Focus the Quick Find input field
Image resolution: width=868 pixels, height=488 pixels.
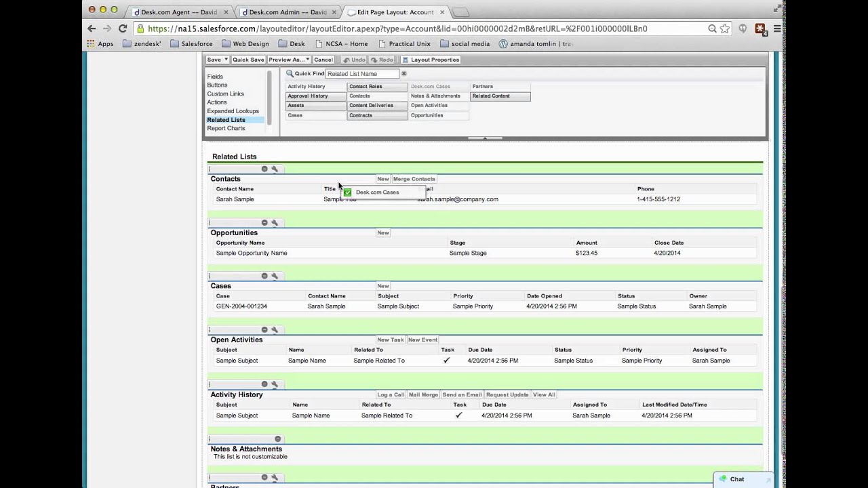pyautogui.click(x=362, y=73)
